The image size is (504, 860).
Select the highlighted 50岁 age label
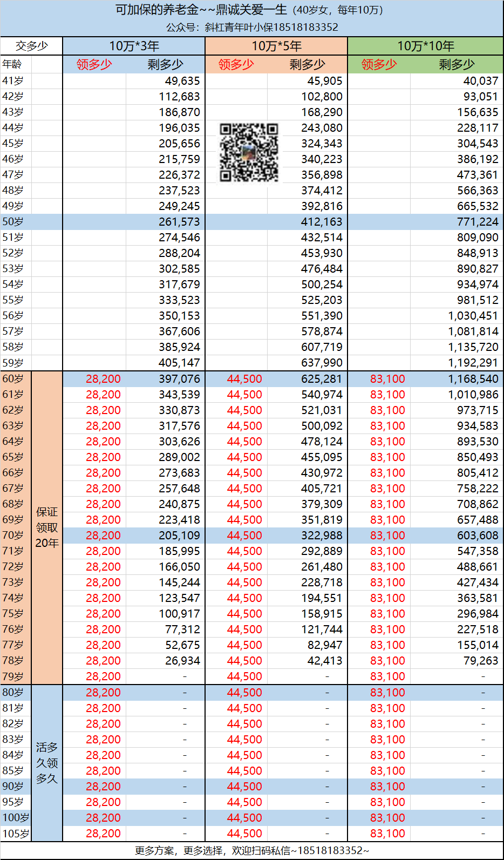(13, 222)
